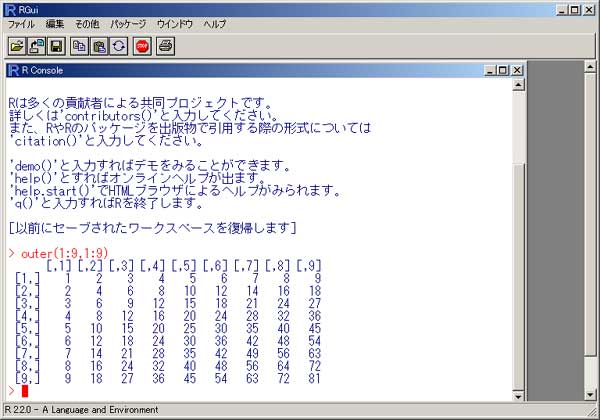
Task: Maximize the RGui main window
Action: 575,10
